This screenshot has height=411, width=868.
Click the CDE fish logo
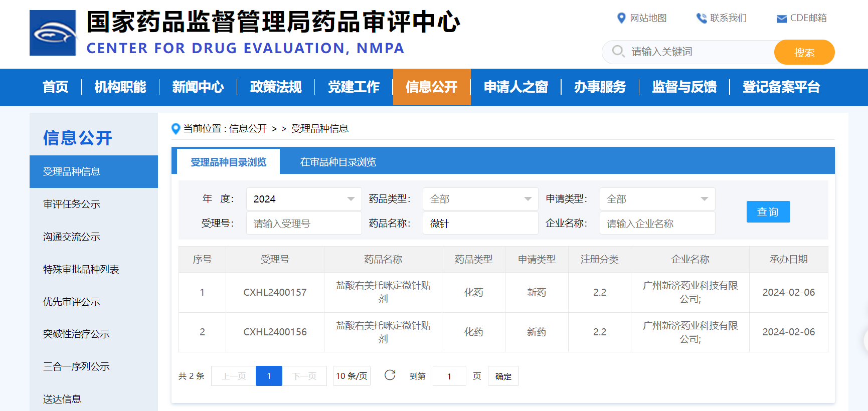pos(53,33)
